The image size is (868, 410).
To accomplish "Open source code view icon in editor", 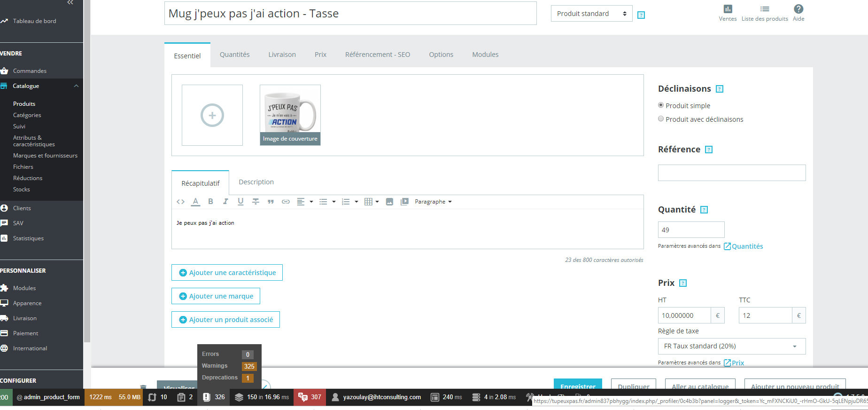I will [x=180, y=202].
